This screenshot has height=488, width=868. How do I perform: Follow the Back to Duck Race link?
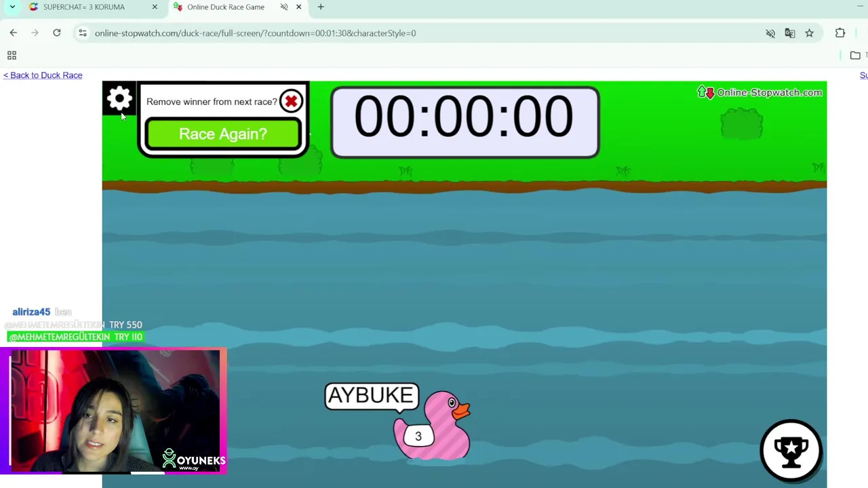click(43, 75)
